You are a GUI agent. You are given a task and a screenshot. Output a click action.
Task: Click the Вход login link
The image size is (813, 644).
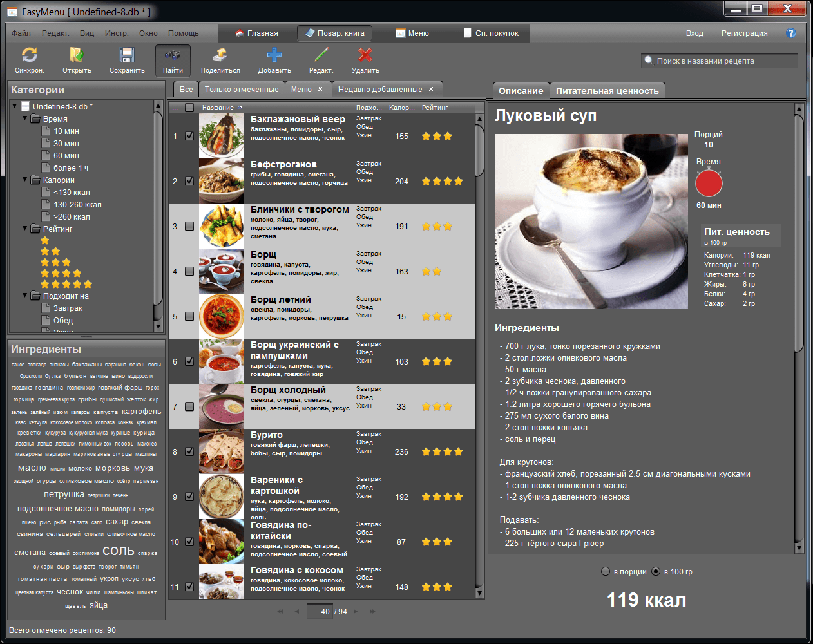coord(694,33)
